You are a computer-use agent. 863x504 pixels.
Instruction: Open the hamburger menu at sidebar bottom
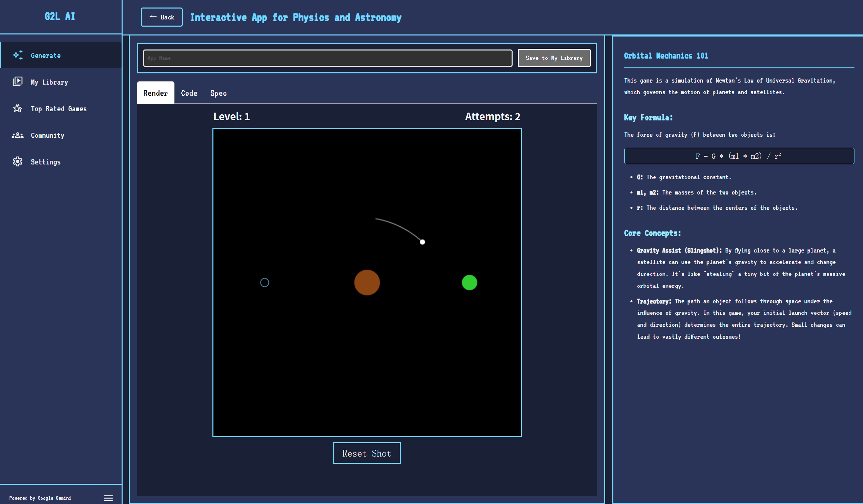[x=108, y=498]
